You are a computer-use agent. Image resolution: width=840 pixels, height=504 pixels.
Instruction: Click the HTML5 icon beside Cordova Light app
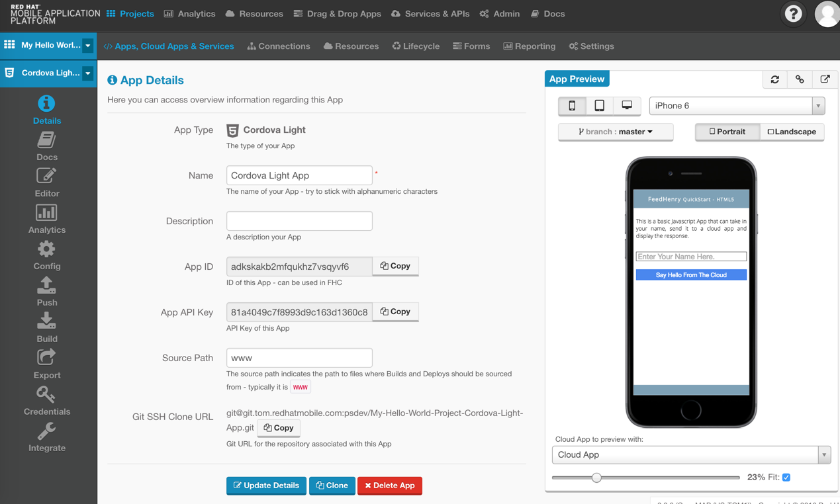click(x=9, y=73)
